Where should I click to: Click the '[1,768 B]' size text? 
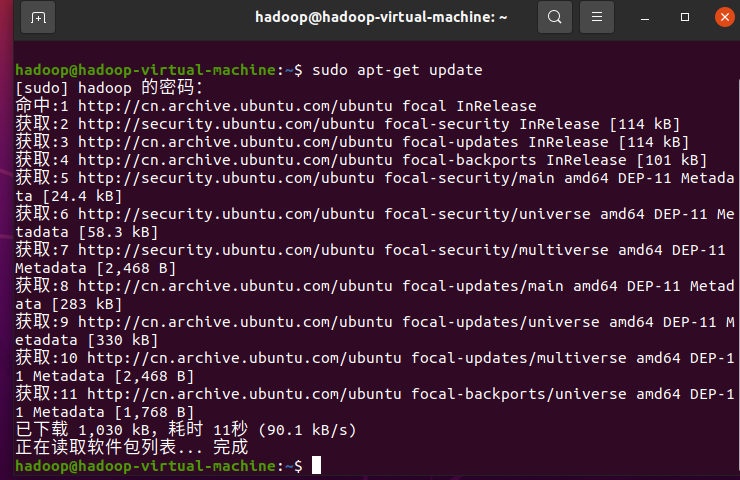tap(154, 412)
